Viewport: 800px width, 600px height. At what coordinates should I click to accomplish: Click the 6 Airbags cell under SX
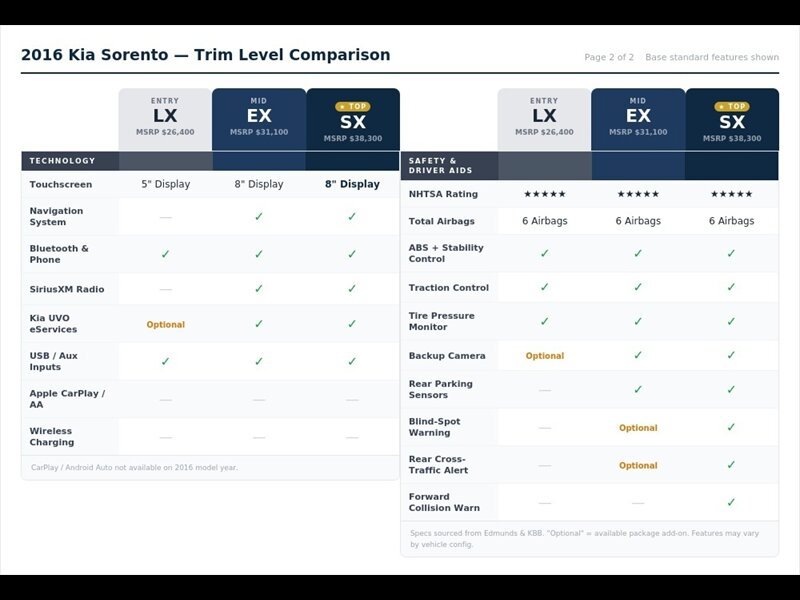coord(731,221)
